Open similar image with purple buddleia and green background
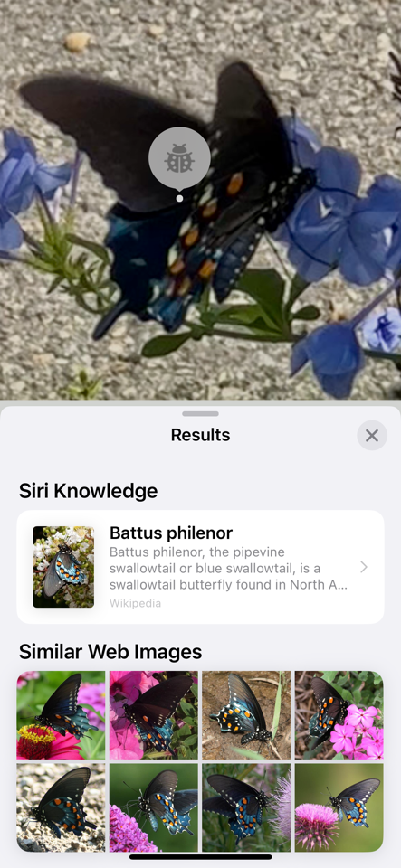The width and height of the screenshot is (401, 868). (153, 807)
